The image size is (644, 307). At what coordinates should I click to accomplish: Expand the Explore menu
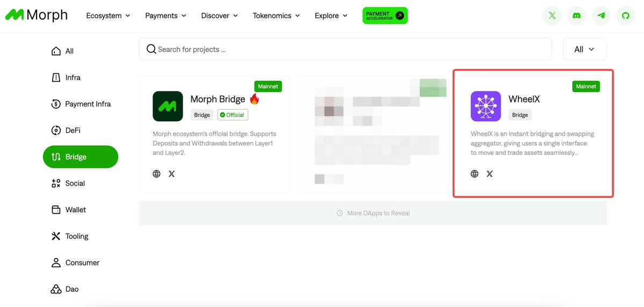(x=331, y=16)
